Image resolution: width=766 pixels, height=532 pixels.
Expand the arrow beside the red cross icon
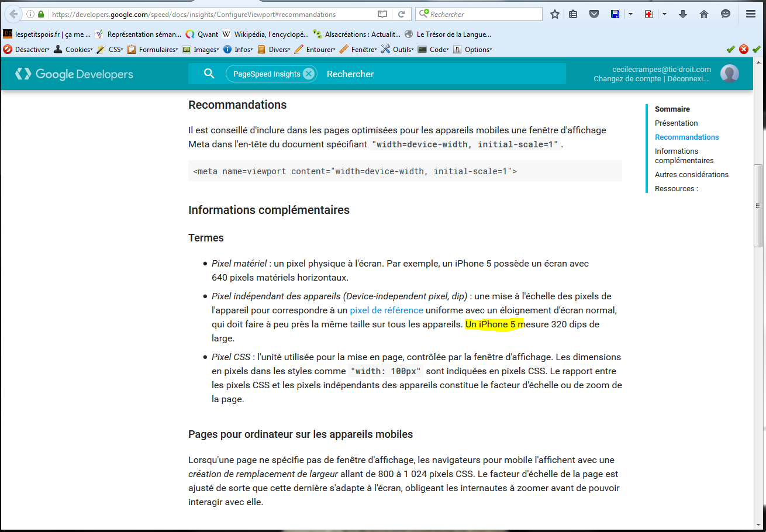(x=664, y=14)
